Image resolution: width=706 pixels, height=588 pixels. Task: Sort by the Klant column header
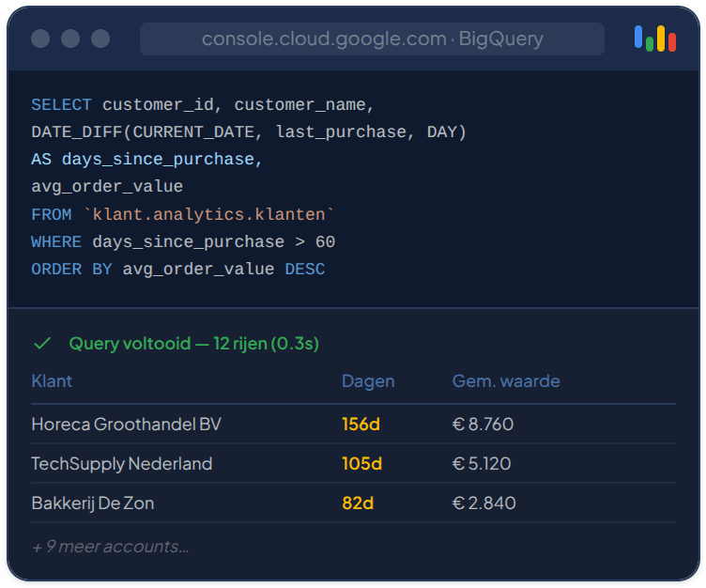pyautogui.click(x=52, y=381)
